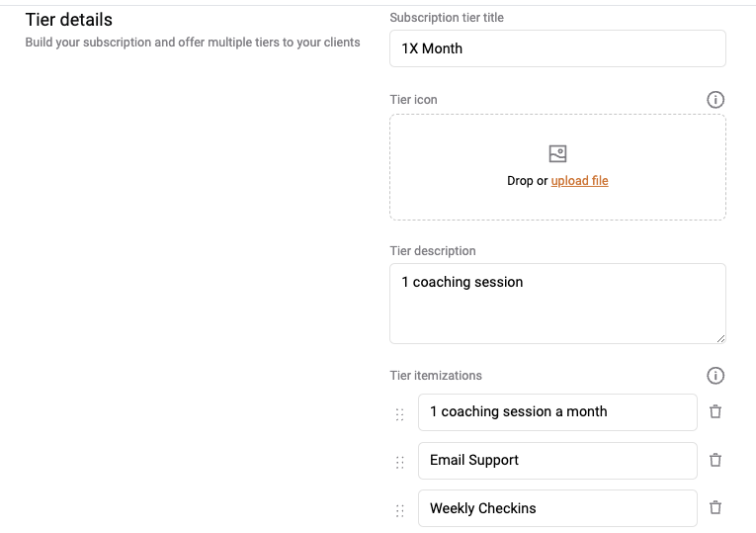Click into the Tier description text area
756x533 pixels.
[x=557, y=304]
